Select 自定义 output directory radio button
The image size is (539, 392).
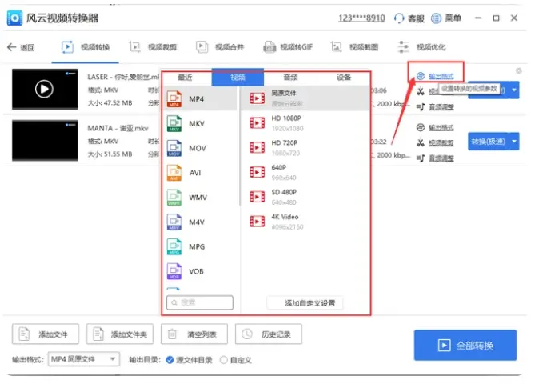[x=223, y=360]
